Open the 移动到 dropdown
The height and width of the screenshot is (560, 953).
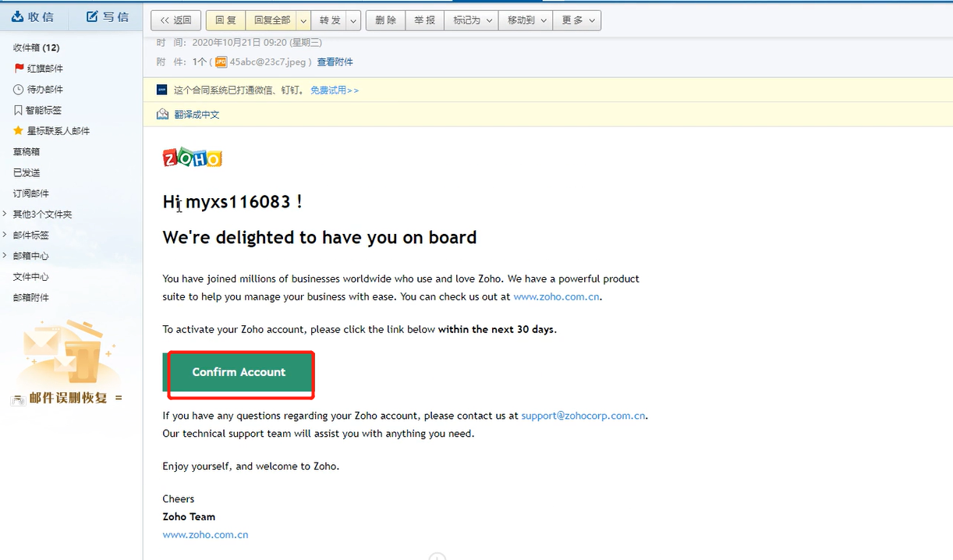tap(526, 21)
